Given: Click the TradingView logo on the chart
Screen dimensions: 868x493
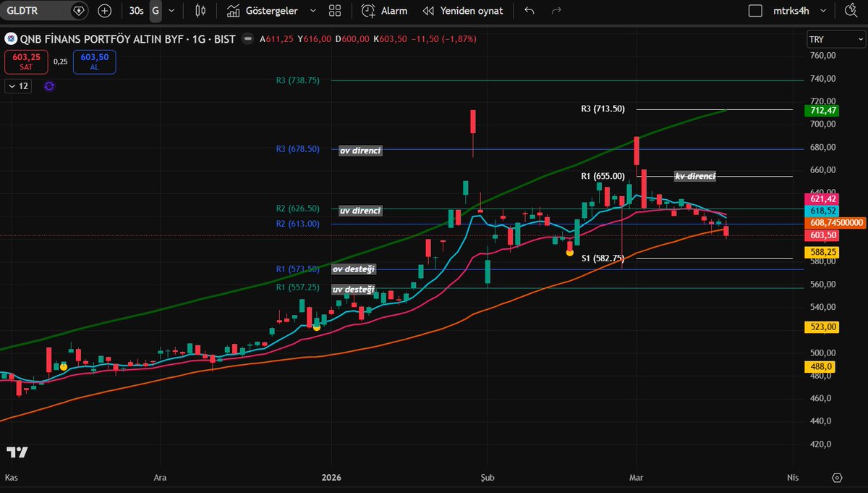Looking at the screenshot, I should click(x=17, y=452).
